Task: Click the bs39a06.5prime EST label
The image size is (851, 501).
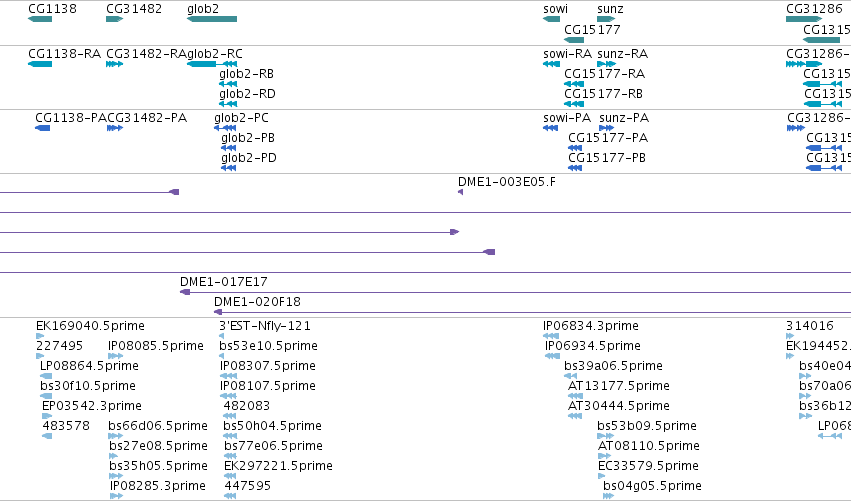Action: coord(613,366)
